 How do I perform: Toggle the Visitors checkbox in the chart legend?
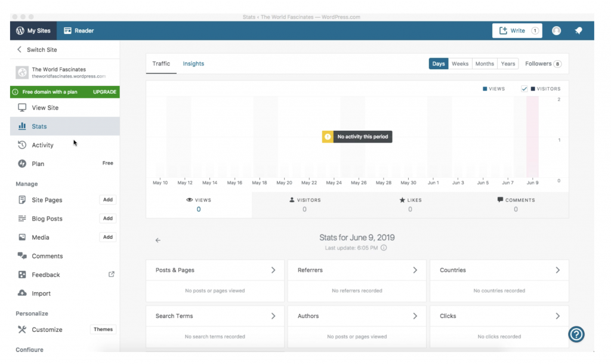click(x=524, y=89)
